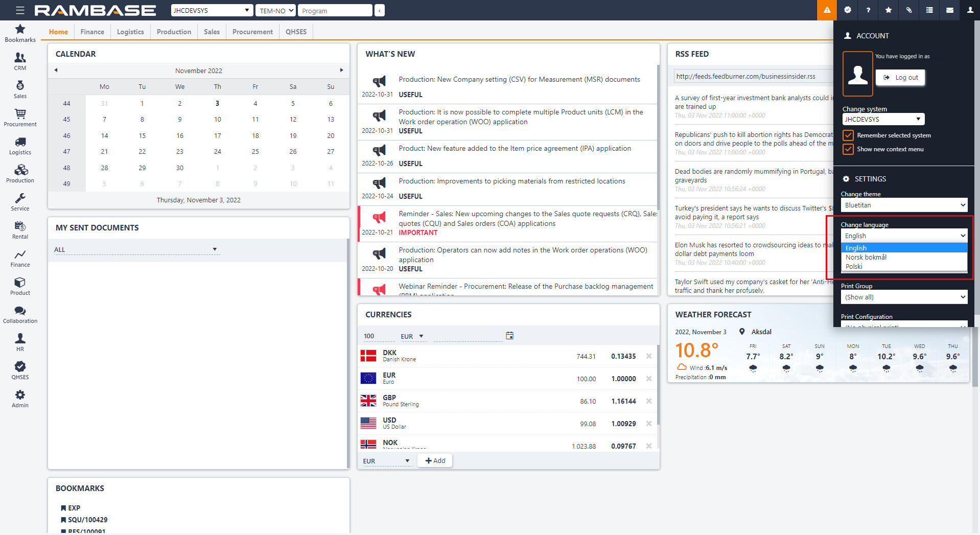This screenshot has height=535, width=980.
Task: Open the CRM module in sidebar
Action: pyautogui.click(x=20, y=61)
